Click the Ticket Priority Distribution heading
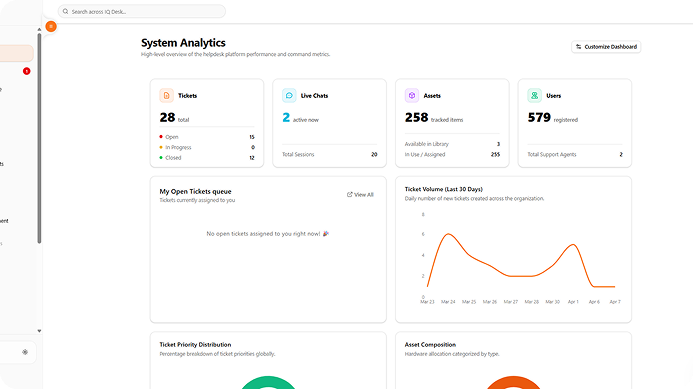Viewport: 693px width, 389px height. (195, 344)
